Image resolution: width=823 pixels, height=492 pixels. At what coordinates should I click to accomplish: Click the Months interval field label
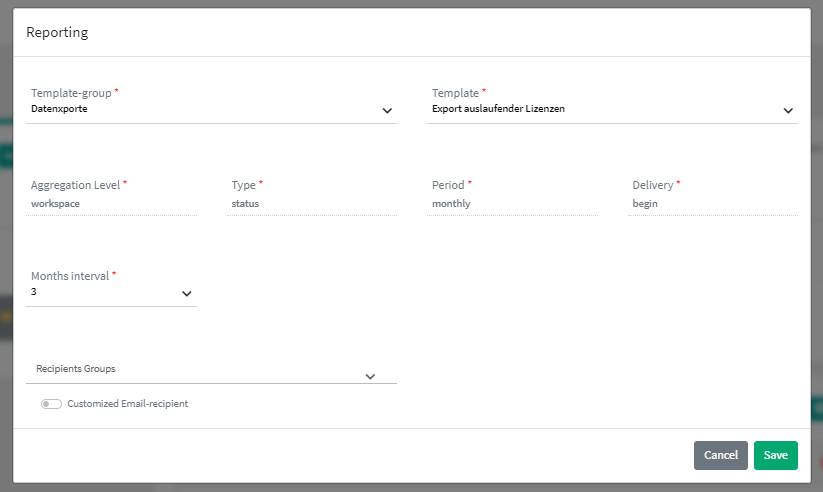(x=70, y=275)
